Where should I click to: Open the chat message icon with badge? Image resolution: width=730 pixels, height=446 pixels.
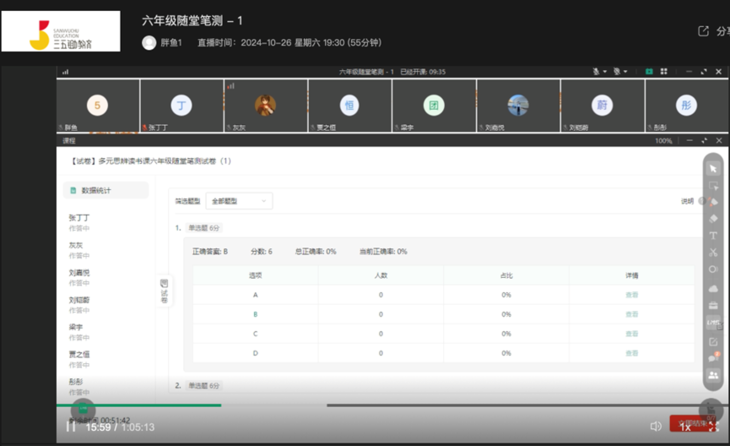(713, 357)
